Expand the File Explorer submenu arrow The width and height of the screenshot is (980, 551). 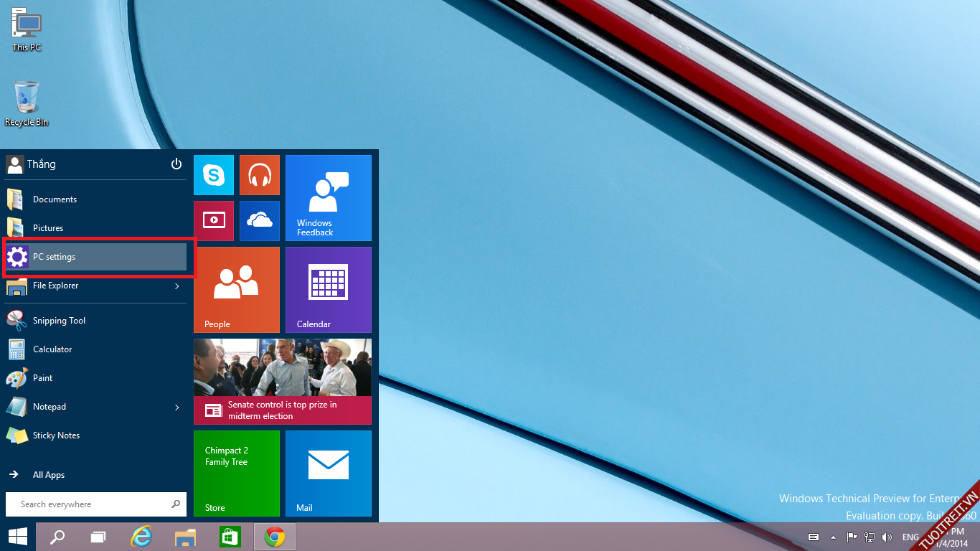(x=177, y=286)
